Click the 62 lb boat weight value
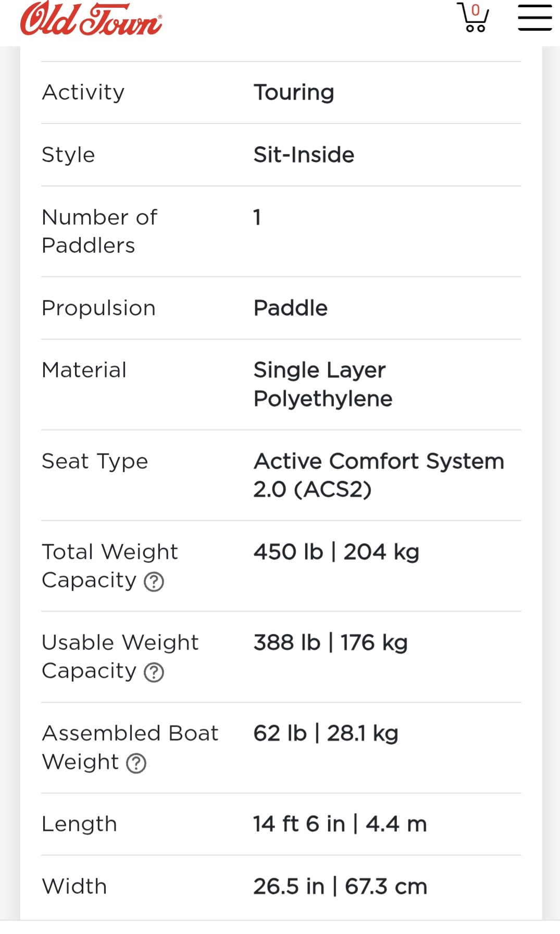The height and width of the screenshot is (934, 560). click(326, 733)
